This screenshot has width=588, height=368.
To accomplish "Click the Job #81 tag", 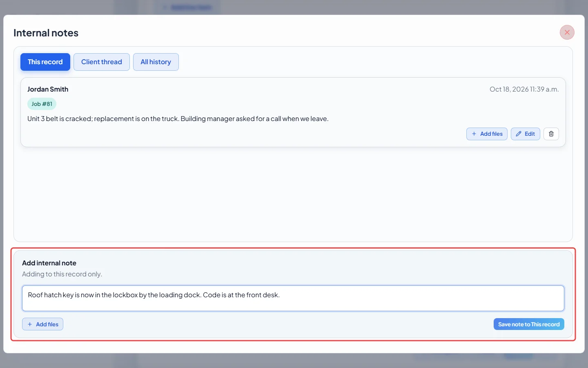I will click(42, 104).
